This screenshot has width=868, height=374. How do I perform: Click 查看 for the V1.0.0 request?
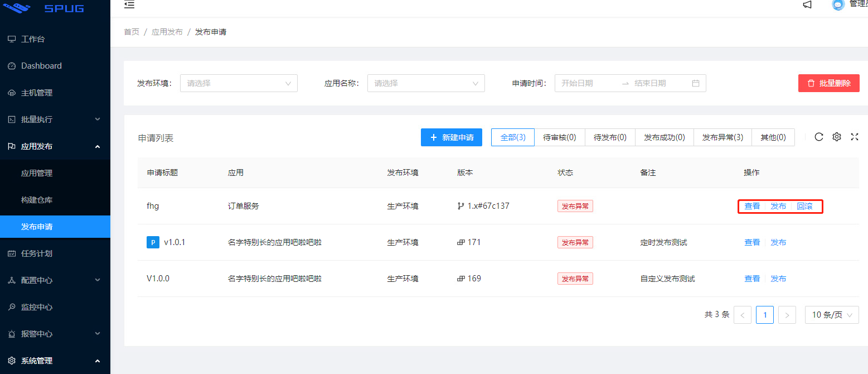pos(752,279)
